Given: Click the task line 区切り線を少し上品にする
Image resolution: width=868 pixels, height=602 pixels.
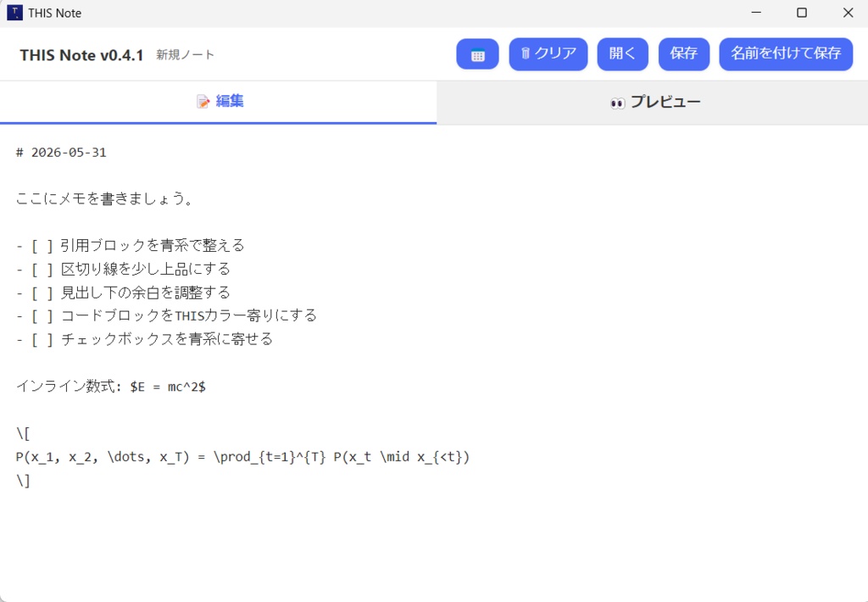Looking at the screenshot, I should 123,269.
